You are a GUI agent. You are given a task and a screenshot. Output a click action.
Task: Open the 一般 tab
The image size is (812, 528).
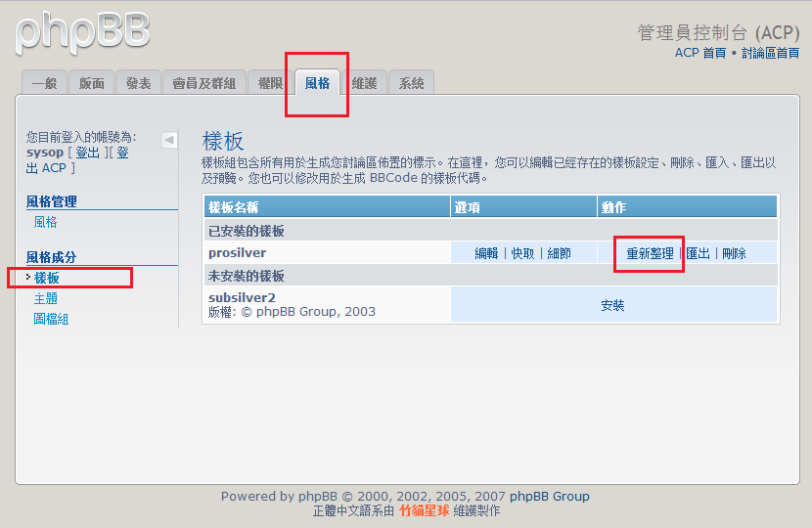[x=44, y=84]
